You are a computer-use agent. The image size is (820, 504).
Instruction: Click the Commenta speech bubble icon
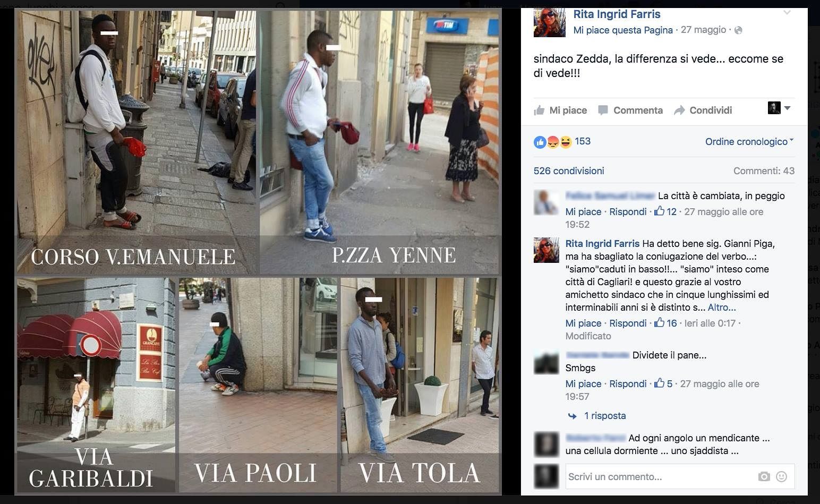603,110
